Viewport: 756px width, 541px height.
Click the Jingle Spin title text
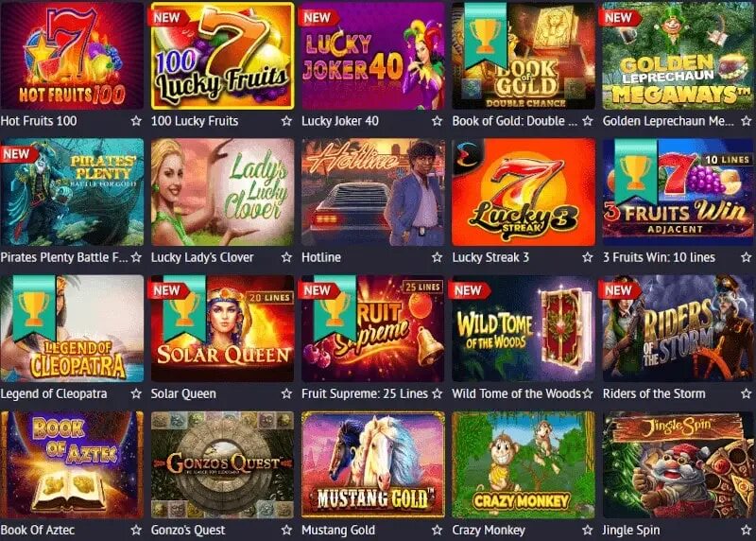point(631,530)
